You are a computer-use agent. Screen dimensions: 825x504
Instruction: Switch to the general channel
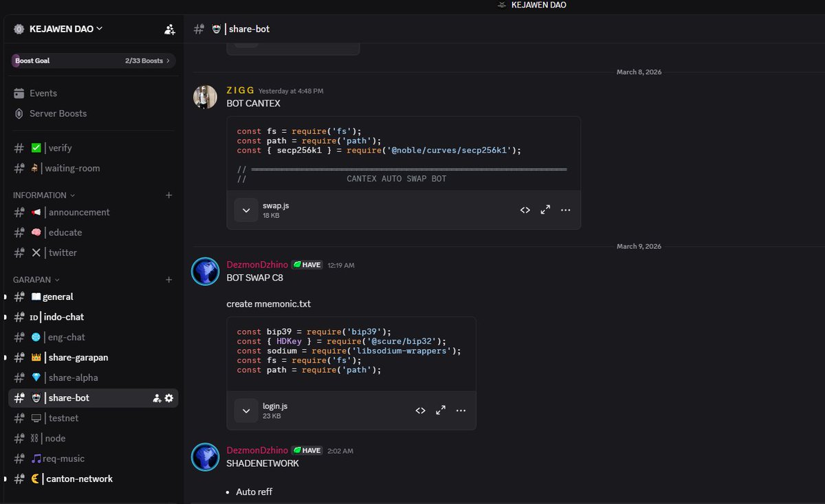click(93, 297)
